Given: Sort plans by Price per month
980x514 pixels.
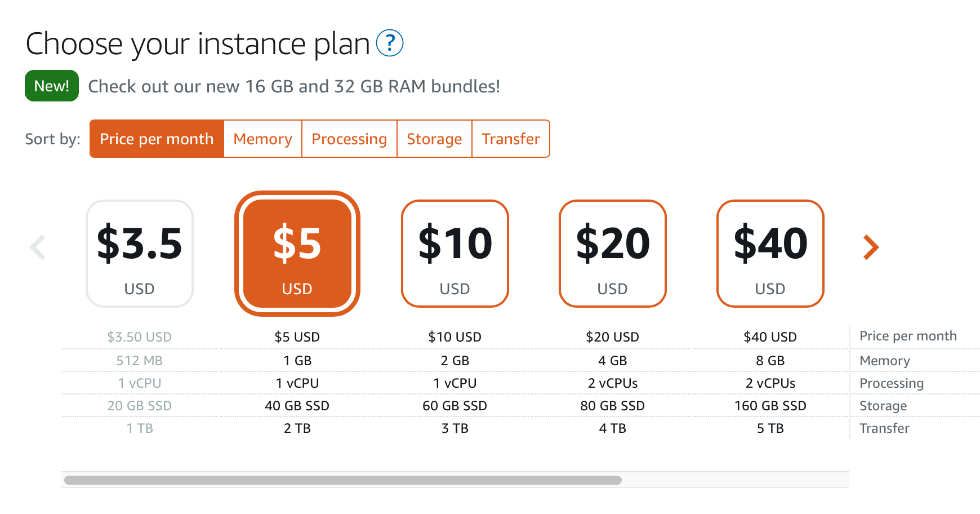Looking at the screenshot, I should 157,139.
